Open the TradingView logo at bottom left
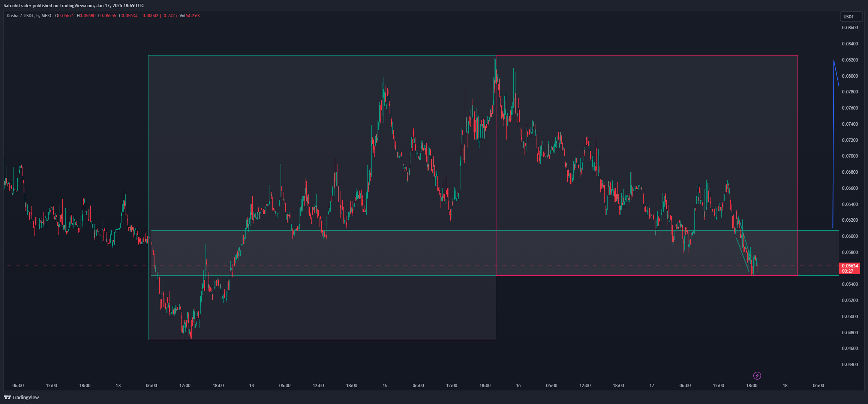Screen dimensions: 868x404 click(21, 397)
